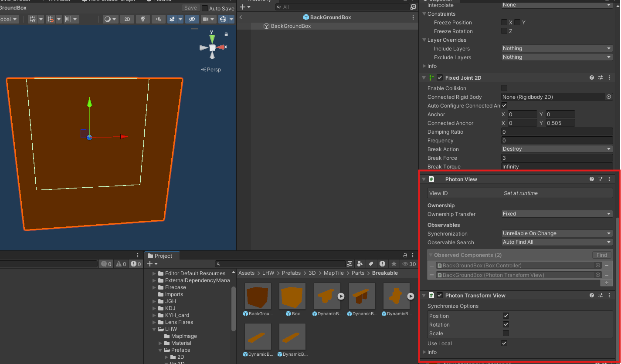Check Scale synchronize option
This screenshot has height=364, width=621.
pos(506,333)
